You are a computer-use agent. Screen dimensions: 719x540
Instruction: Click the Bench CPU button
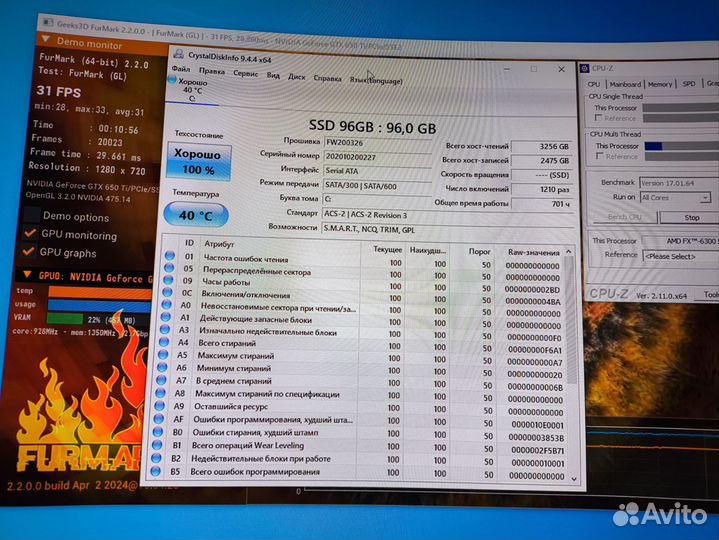click(x=624, y=217)
